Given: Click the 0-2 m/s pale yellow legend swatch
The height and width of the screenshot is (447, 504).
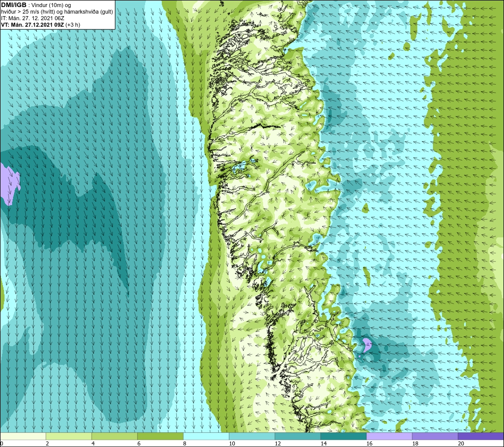Looking at the screenshot, I should (x=23, y=436).
